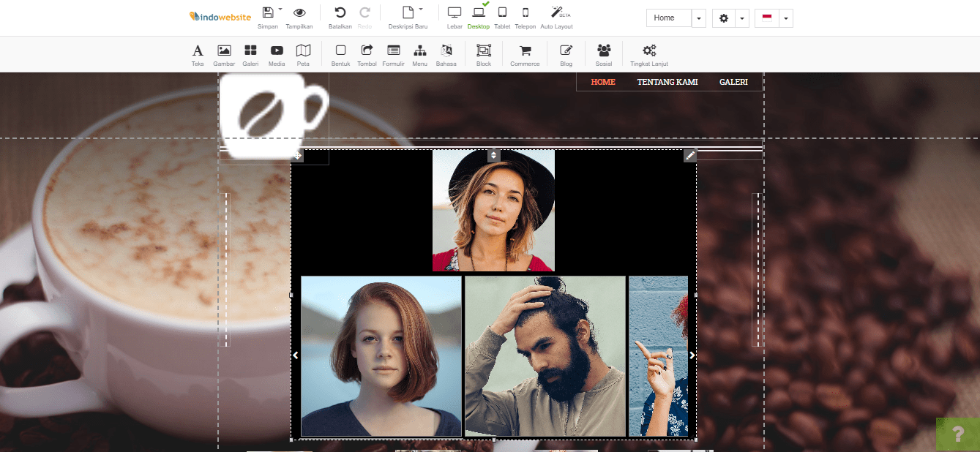
Task: Select the bearded man photo in the gallery
Action: click(x=545, y=356)
